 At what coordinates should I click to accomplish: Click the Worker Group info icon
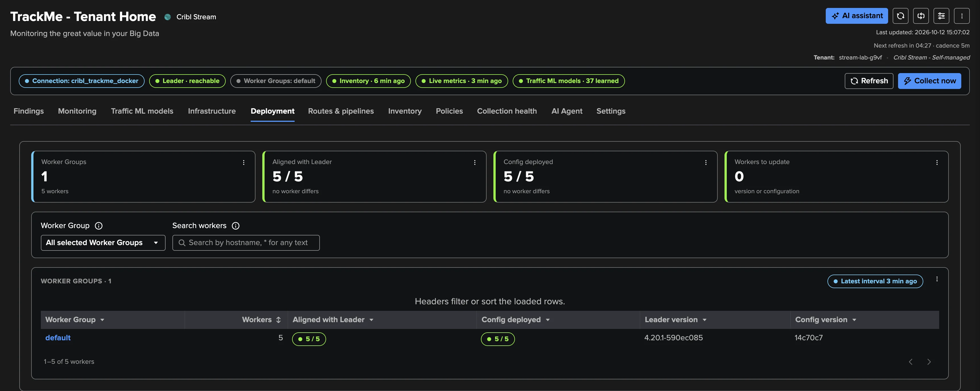click(98, 226)
